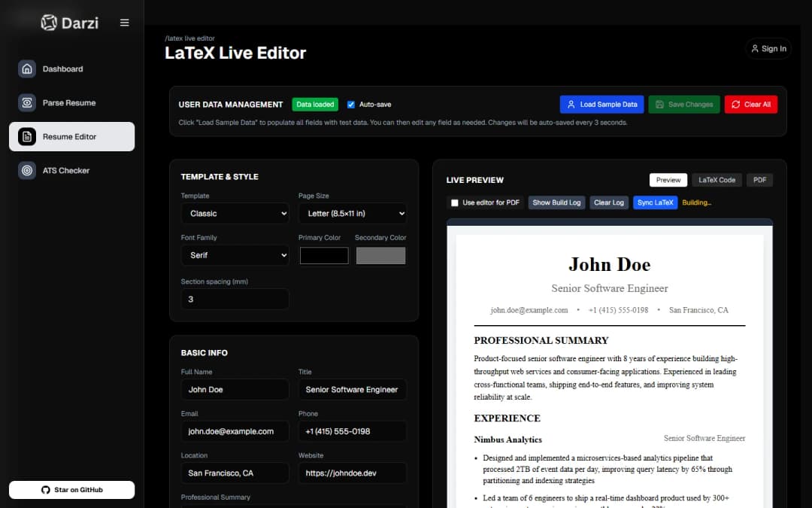
Task: Open the Font Family dropdown showing Serif
Action: (x=235, y=255)
